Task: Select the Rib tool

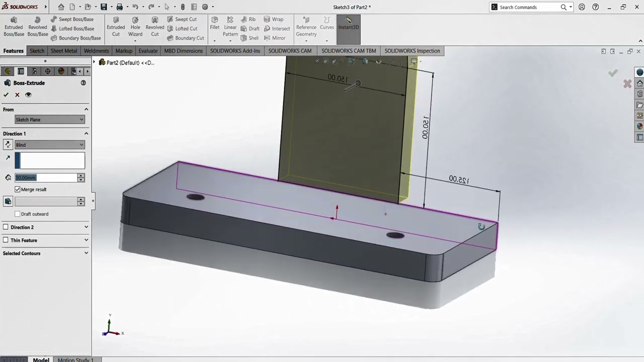Action: coord(248,19)
